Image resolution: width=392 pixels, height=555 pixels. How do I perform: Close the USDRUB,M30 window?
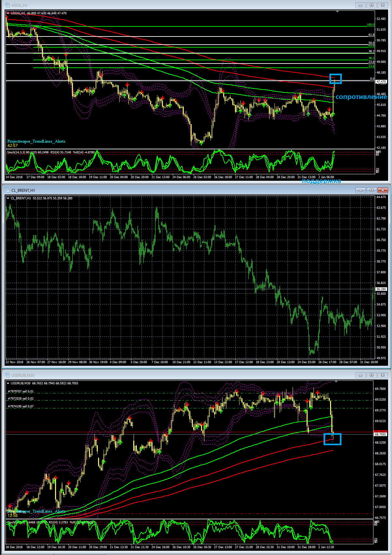pos(383,375)
